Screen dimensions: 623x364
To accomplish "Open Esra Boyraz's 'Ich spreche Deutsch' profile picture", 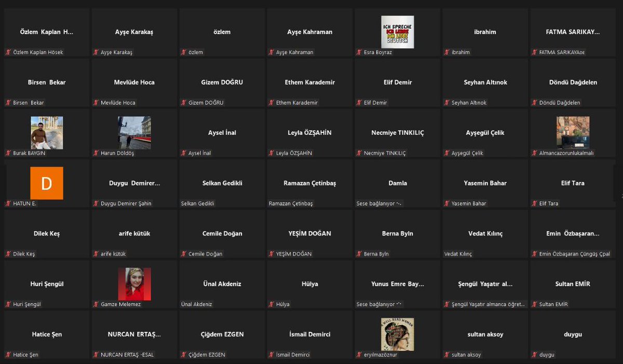I will (x=398, y=32).
